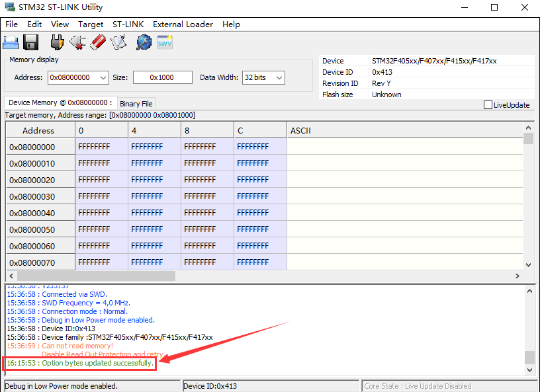Open the Target menu
The width and height of the screenshot is (540, 392).
click(91, 24)
